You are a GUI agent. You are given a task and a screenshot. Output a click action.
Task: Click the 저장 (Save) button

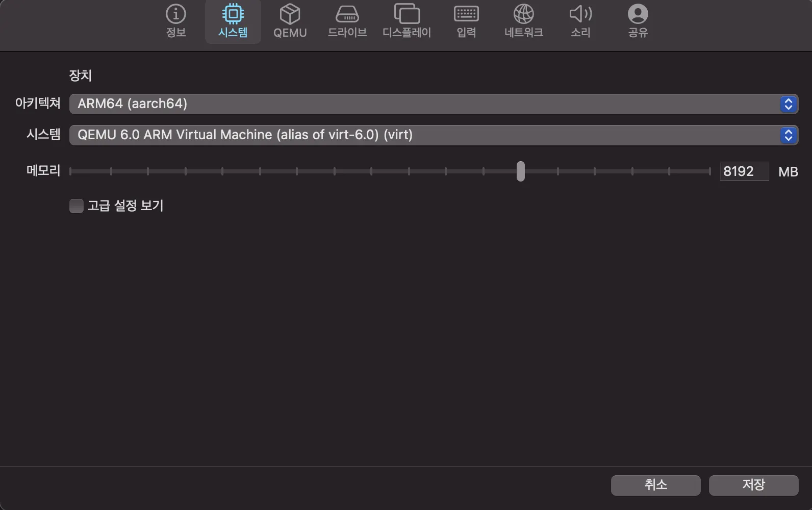(x=753, y=485)
